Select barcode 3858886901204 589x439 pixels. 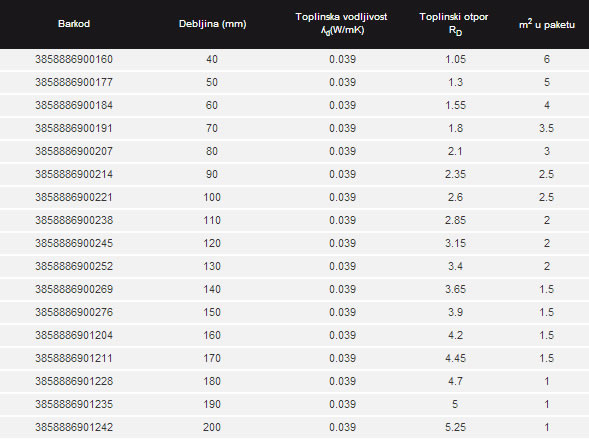pyautogui.click(x=74, y=335)
